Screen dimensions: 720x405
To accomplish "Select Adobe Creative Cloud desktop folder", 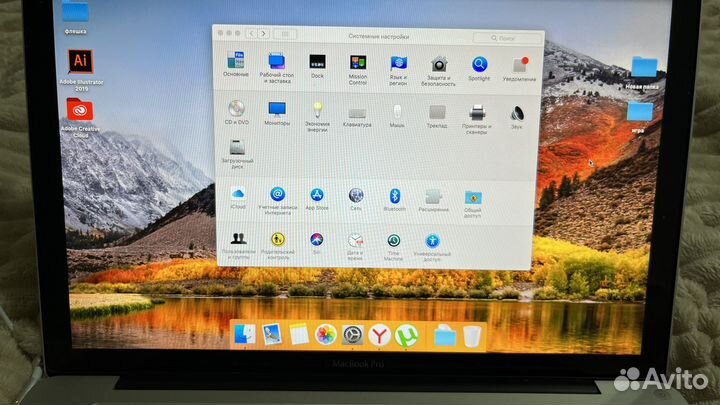I will click(x=80, y=110).
